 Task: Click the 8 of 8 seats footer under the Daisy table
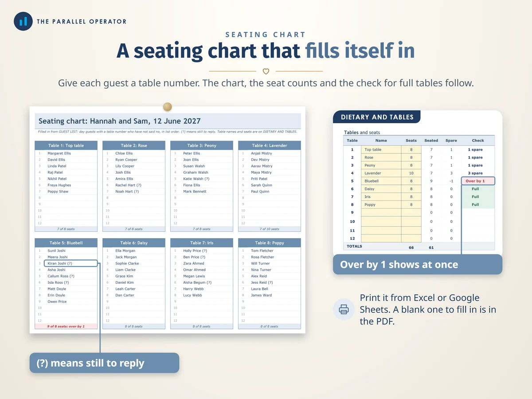[134, 326]
